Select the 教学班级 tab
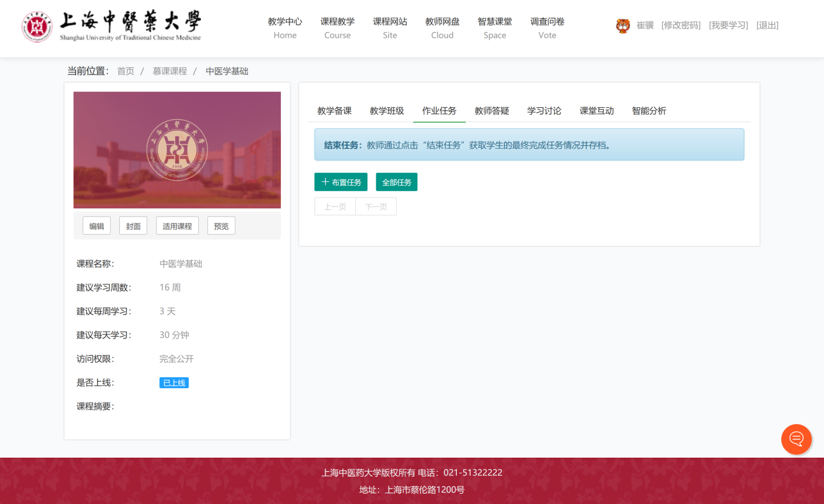Viewport: 824px width, 504px height. (387, 111)
